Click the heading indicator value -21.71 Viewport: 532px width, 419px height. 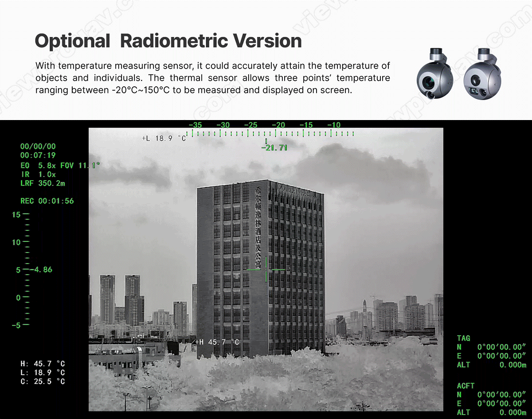click(274, 147)
